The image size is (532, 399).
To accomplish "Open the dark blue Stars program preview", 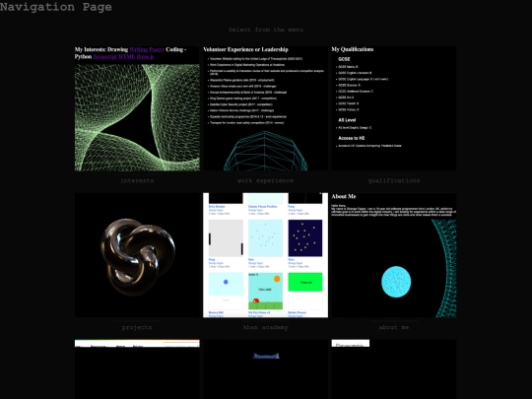I will click(305, 237).
